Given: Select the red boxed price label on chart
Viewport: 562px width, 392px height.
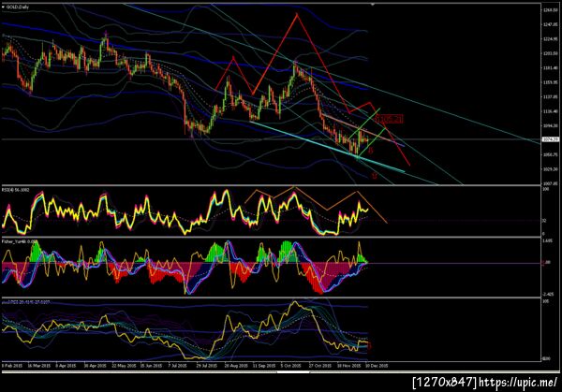Looking at the screenshot, I should [390, 119].
